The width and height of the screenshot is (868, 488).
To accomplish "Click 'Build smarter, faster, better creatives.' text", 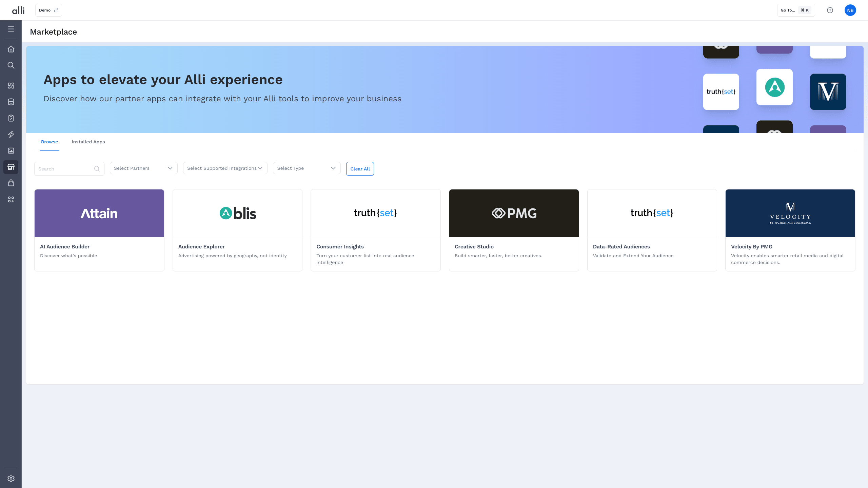I will click(x=498, y=256).
